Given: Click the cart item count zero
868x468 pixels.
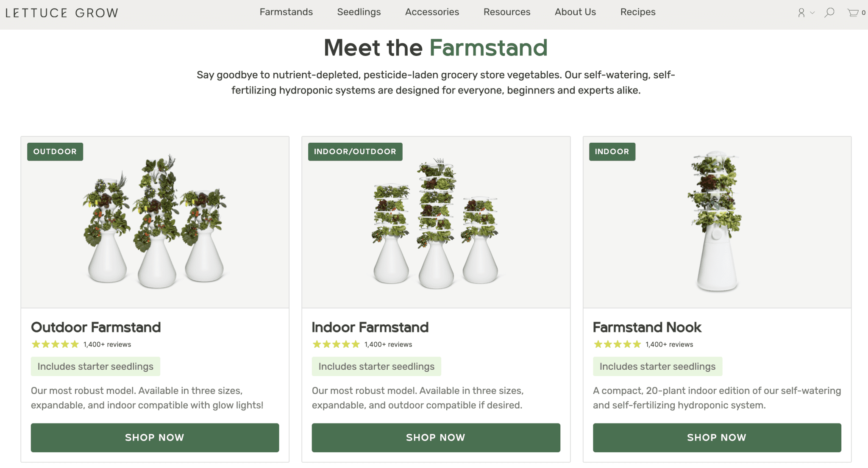Looking at the screenshot, I should tap(865, 13).
